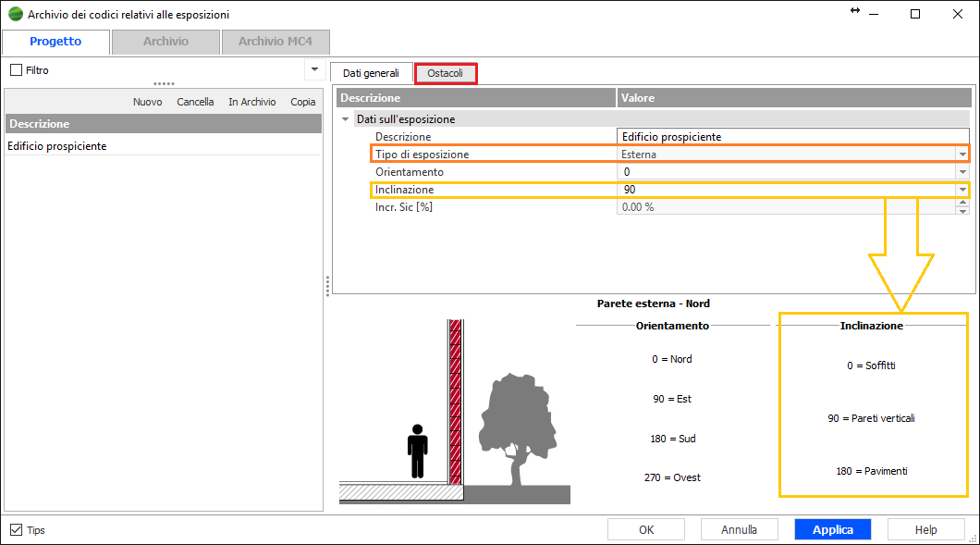Click the Nuovo button
This screenshot has height=545, width=980.
click(147, 102)
